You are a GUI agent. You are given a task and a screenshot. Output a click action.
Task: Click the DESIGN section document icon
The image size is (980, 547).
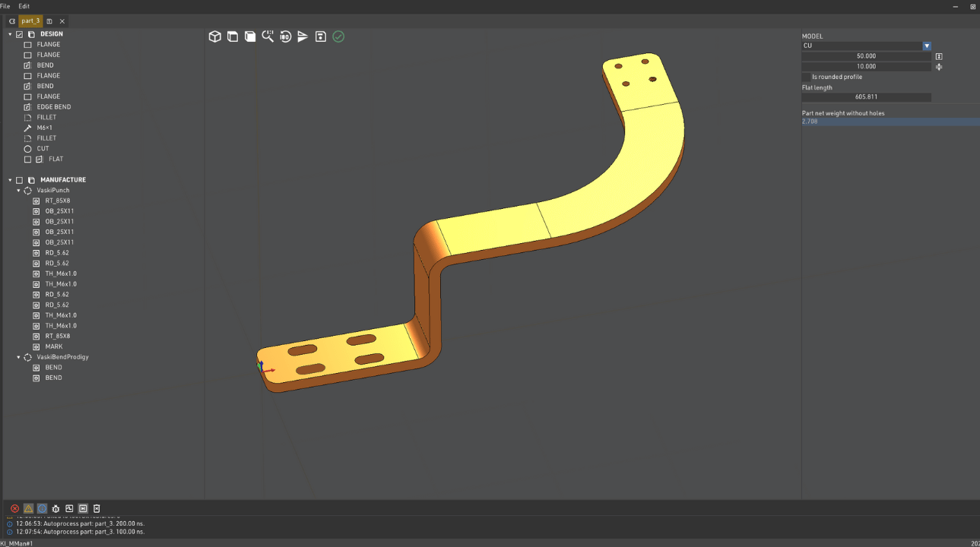(x=31, y=34)
